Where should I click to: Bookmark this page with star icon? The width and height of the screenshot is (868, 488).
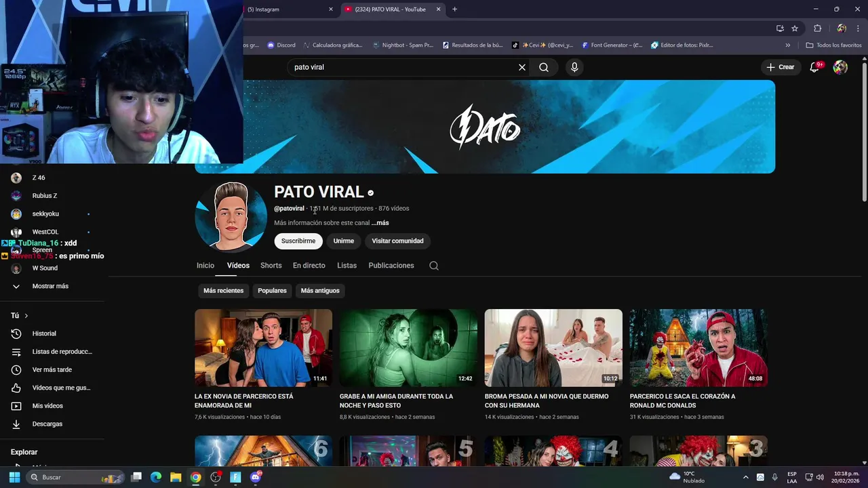click(795, 28)
